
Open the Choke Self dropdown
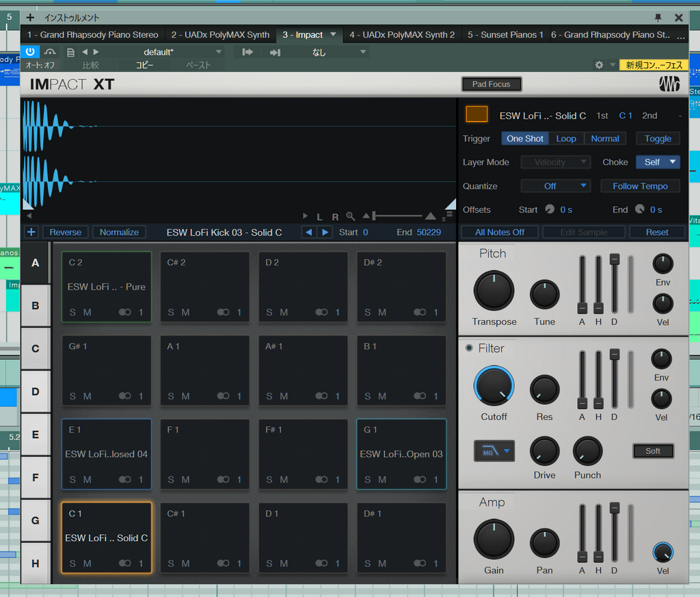tap(658, 162)
